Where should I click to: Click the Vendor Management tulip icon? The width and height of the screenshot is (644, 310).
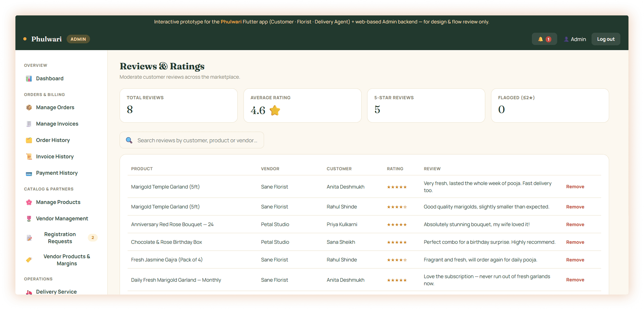(29, 219)
